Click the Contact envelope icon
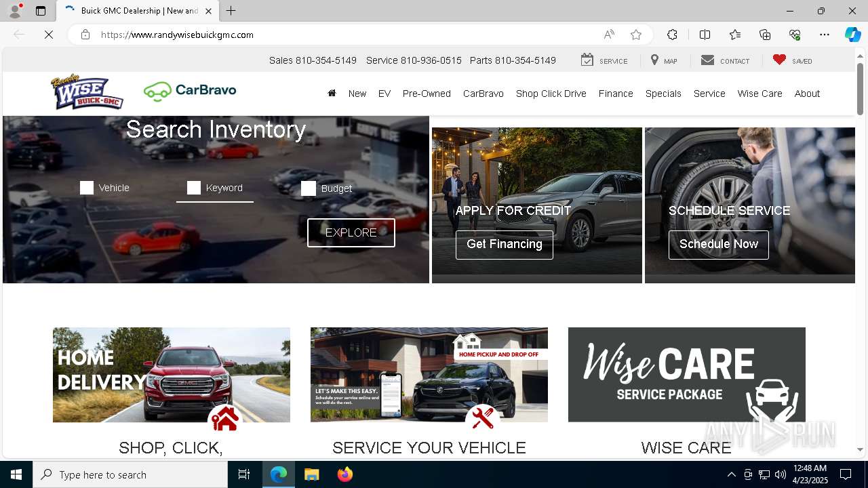Viewport: 868px width, 488px height. click(x=707, y=60)
